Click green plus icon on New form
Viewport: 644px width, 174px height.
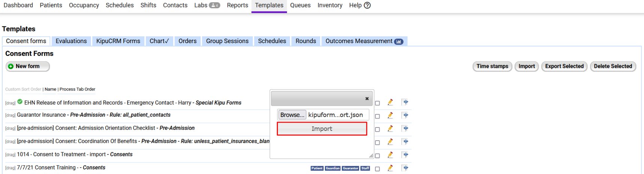11,66
